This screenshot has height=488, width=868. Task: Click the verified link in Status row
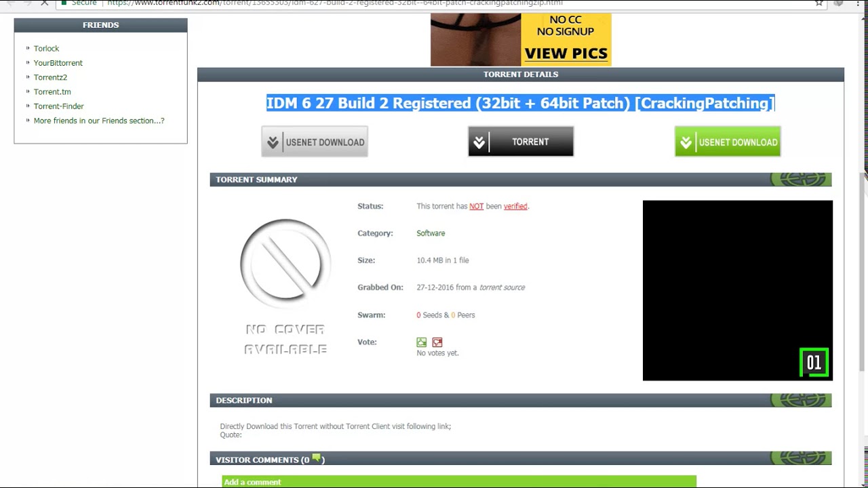coord(515,206)
